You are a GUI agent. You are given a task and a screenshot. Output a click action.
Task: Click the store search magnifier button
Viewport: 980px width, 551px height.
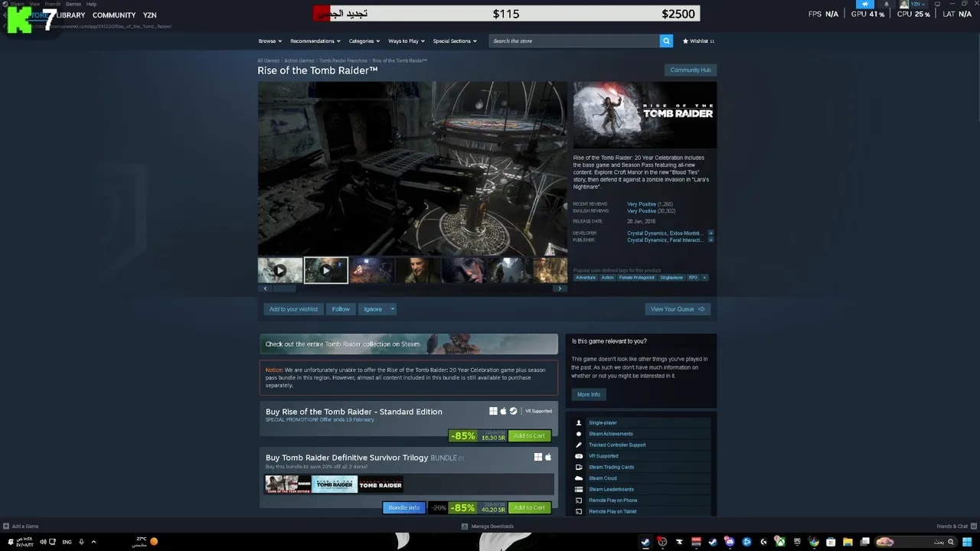666,41
